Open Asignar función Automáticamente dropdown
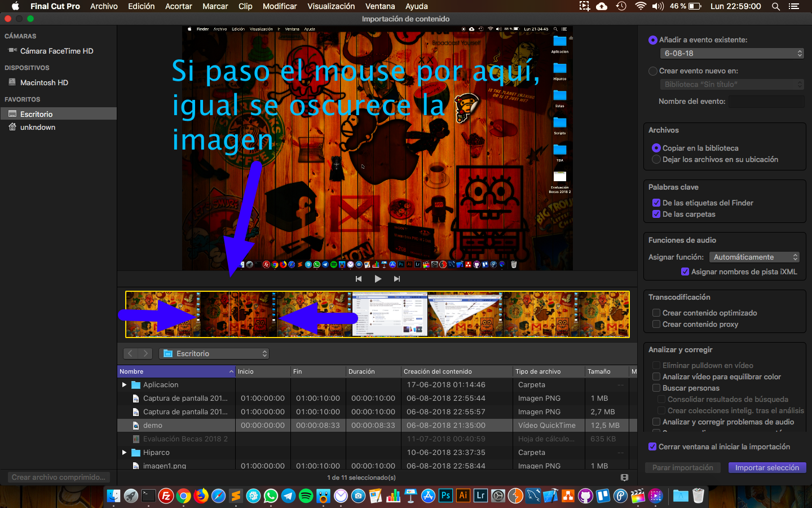This screenshot has width=812, height=508. click(754, 257)
